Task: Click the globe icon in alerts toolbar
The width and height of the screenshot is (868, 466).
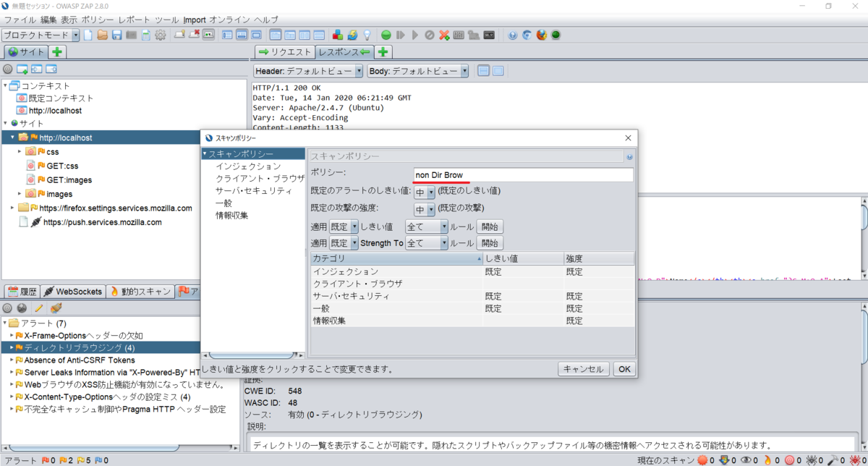Action: (22, 308)
